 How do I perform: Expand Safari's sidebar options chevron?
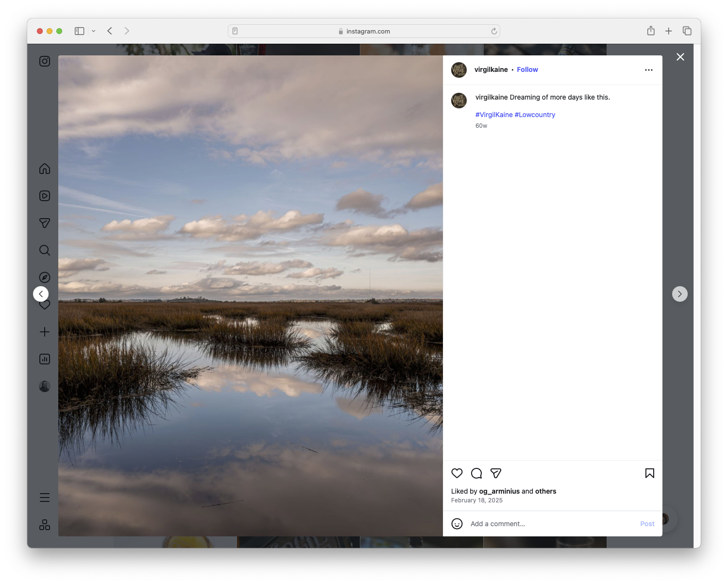click(94, 31)
